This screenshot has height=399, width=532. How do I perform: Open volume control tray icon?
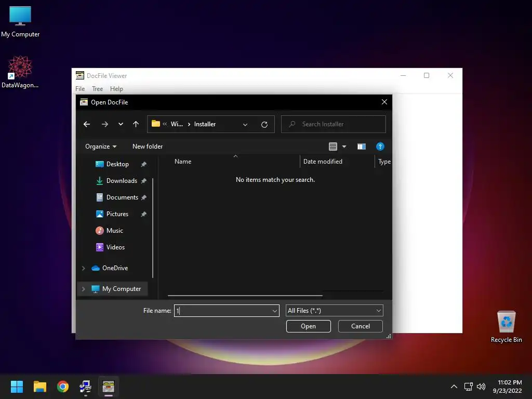pyautogui.click(x=481, y=387)
